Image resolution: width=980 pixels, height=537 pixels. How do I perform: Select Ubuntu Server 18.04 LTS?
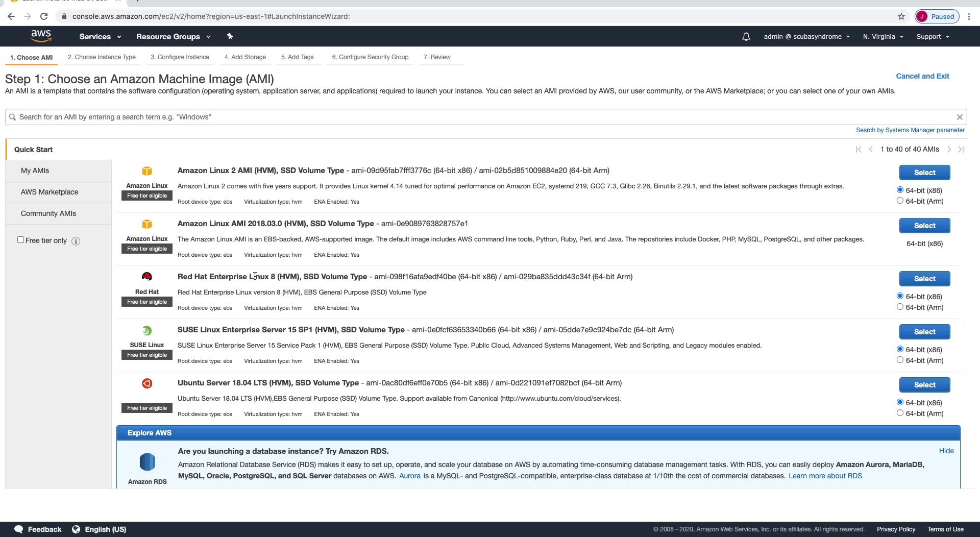[x=924, y=385]
